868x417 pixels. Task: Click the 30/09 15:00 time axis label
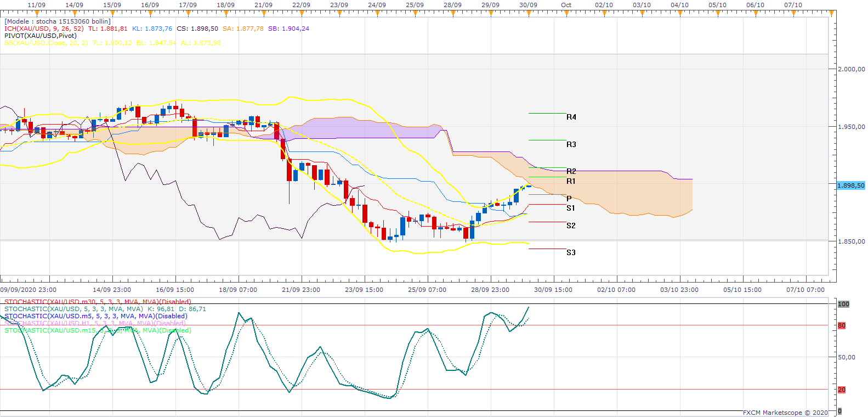pyautogui.click(x=553, y=290)
